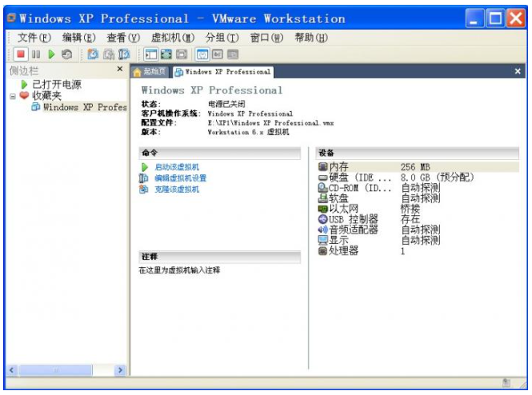Click the reset virtual machine toolbar icon
The image size is (532, 395).
66,55
